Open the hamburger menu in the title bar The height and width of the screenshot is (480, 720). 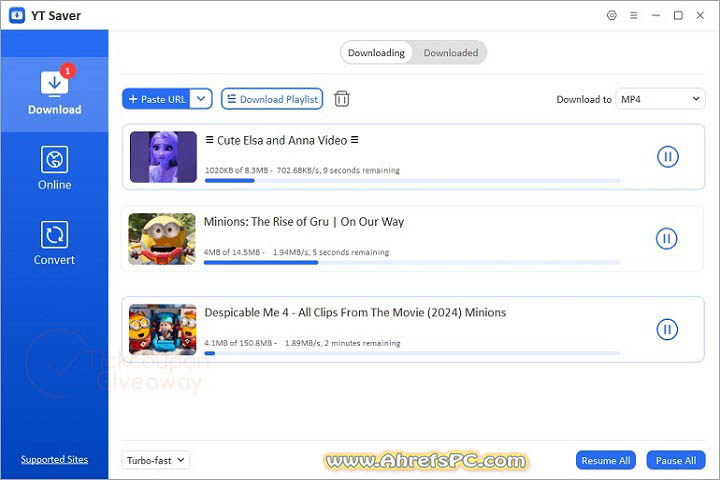pyautogui.click(x=634, y=15)
